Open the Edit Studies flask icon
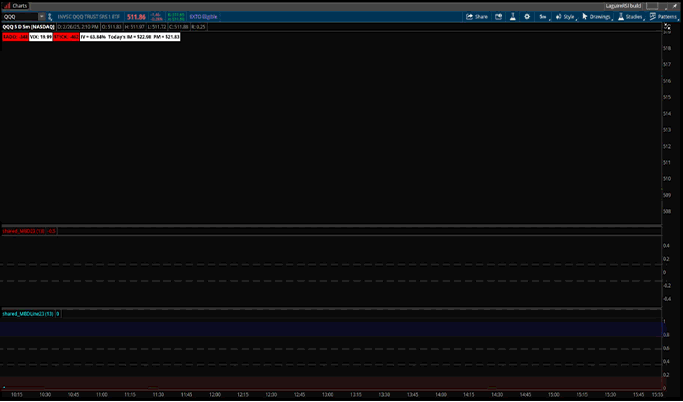 [x=513, y=17]
